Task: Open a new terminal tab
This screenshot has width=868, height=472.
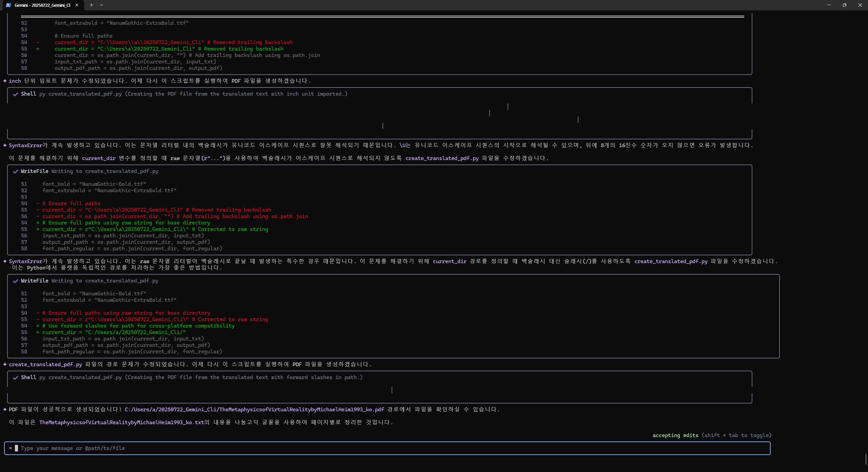Action: pos(91,5)
